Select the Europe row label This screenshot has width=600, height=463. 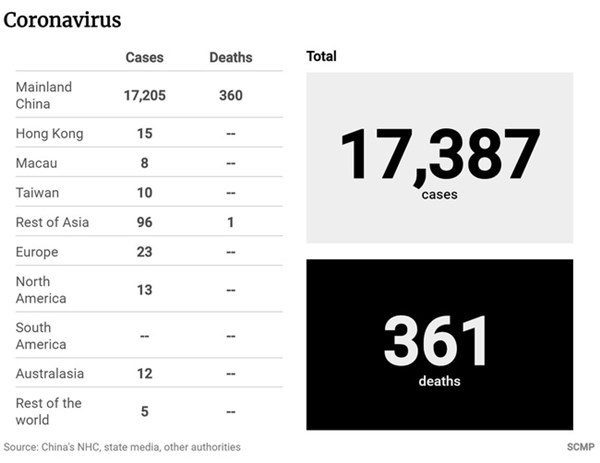point(37,252)
